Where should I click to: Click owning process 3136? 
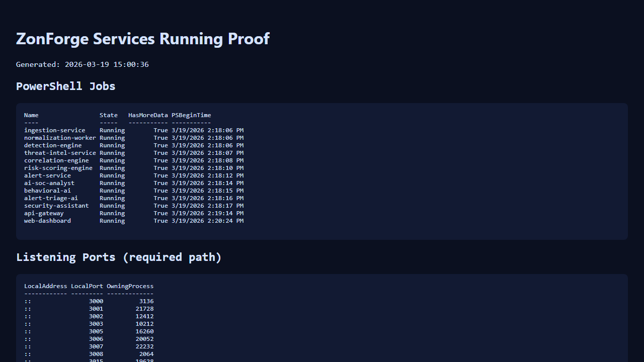146,301
